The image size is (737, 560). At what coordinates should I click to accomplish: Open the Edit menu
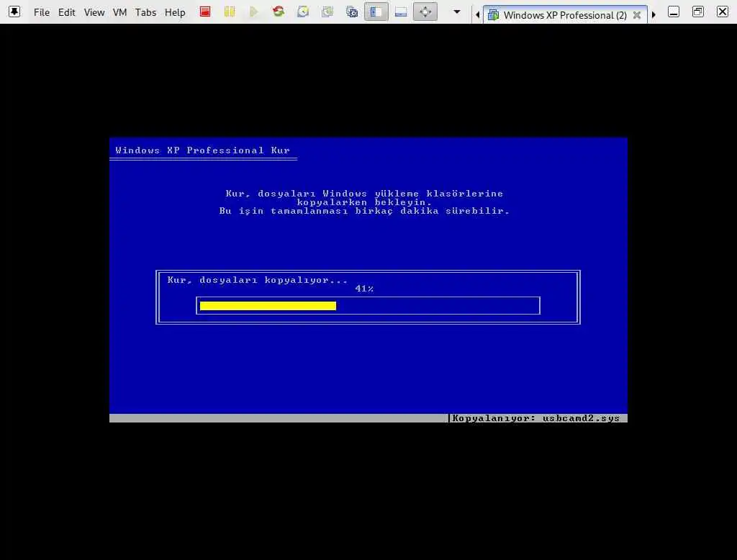point(66,12)
